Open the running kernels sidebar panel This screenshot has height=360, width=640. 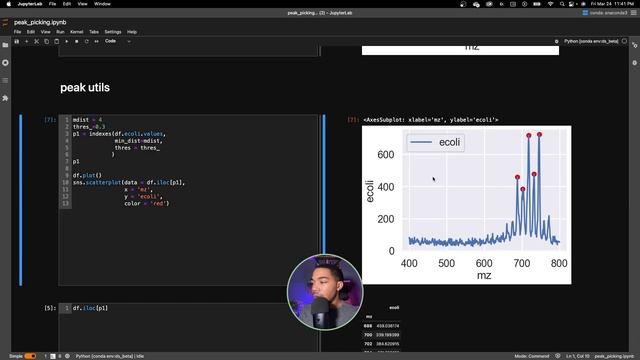5,62
